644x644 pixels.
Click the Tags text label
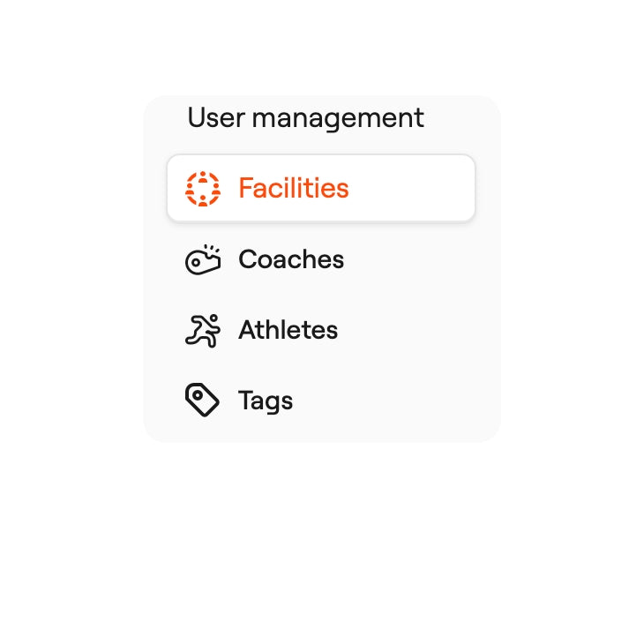pyautogui.click(x=266, y=401)
